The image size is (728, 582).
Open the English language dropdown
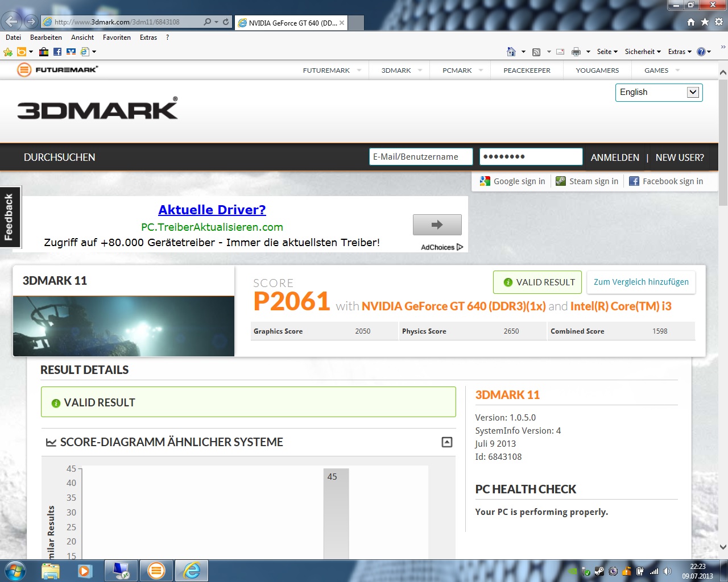659,93
